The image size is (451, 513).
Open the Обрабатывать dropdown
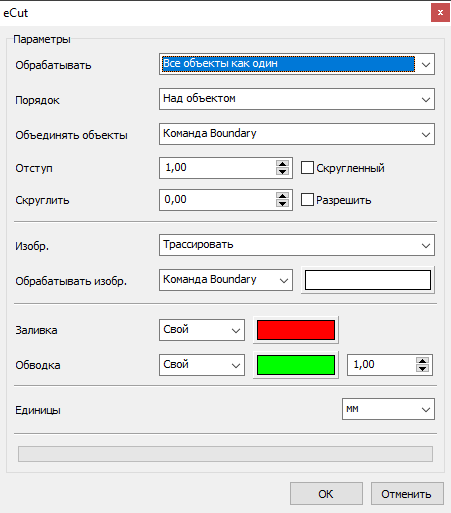pos(297,64)
